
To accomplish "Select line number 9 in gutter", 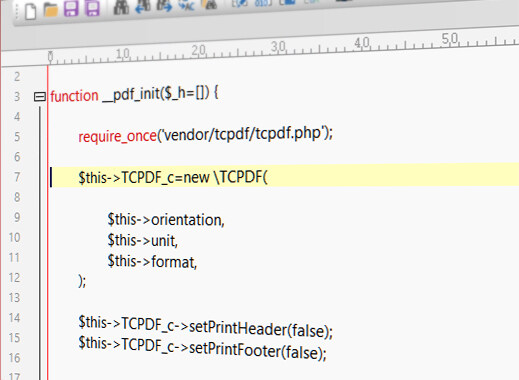I will [17, 217].
